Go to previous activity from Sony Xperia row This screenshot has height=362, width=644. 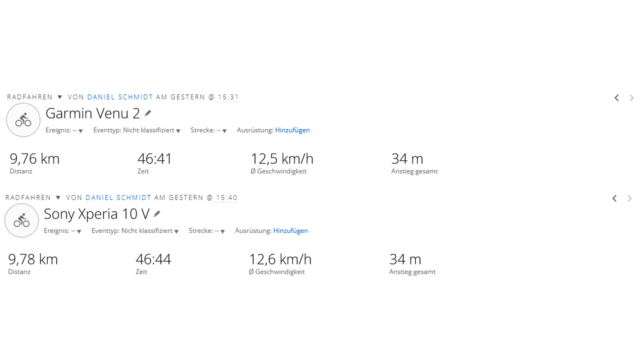click(x=614, y=198)
